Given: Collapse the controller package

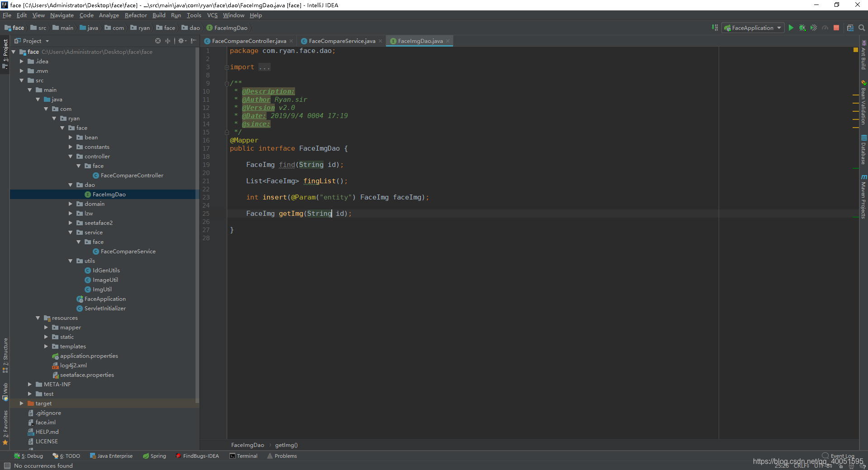Looking at the screenshot, I should 70,157.
